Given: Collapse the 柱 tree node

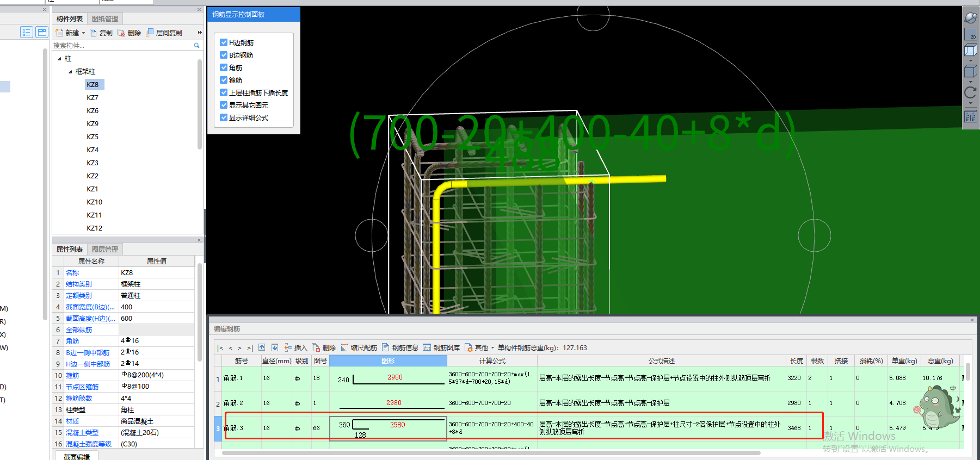Looking at the screenshot, I should 59,59.
